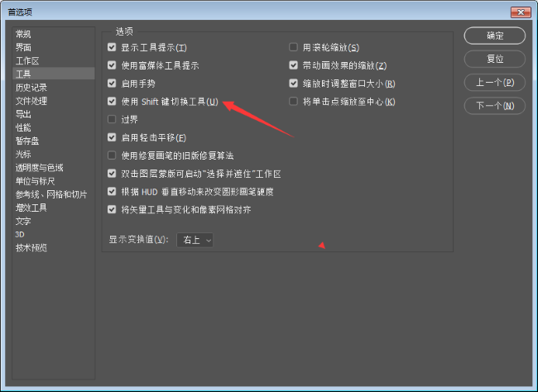Switch to 界面 preferences category
This screenshot has width=538, height=392.
tap(23, 47)
